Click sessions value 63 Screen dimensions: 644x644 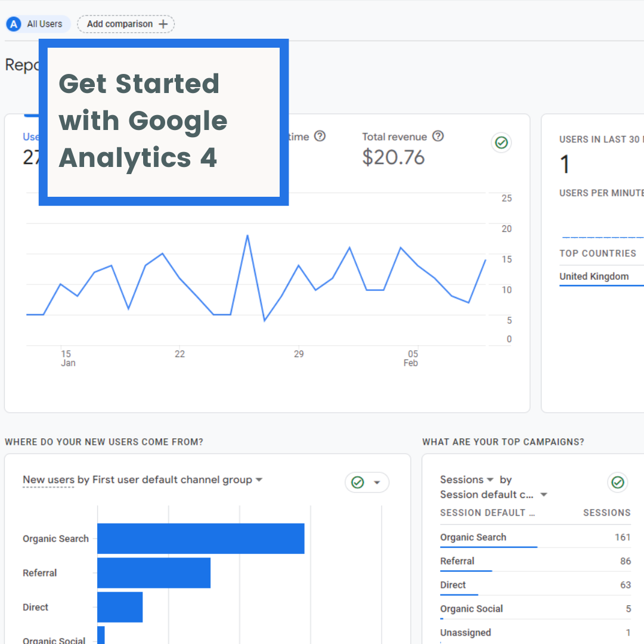click(626, 585)
